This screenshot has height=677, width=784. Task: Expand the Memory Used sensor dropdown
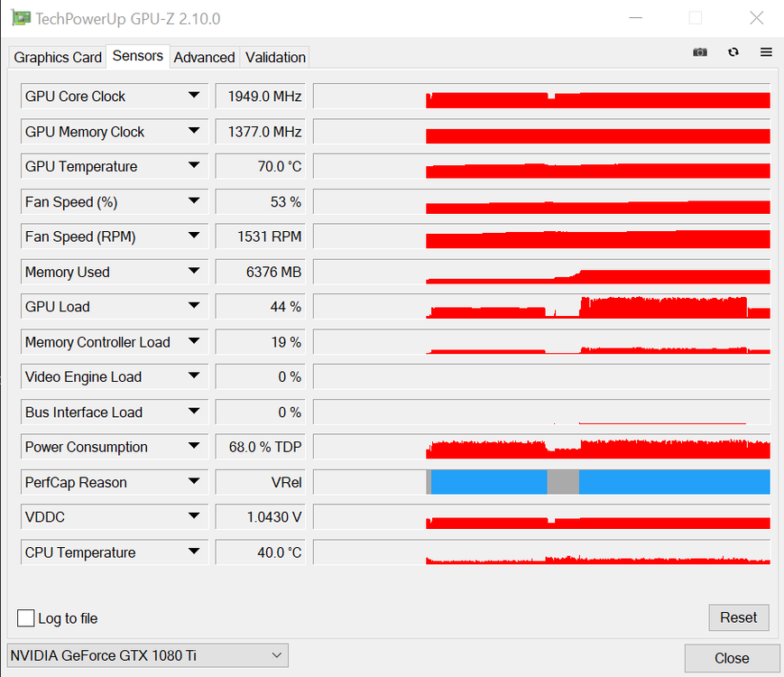point(114,272)
